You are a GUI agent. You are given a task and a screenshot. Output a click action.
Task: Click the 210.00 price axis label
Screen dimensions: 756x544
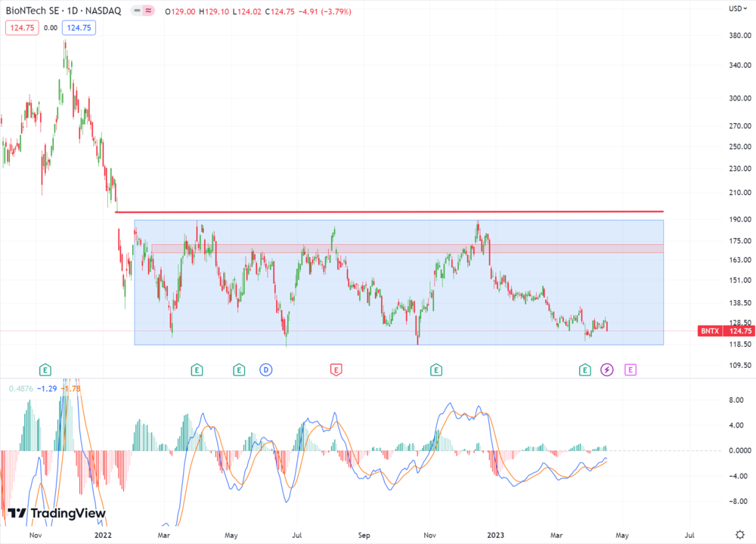tap(740, 193)
